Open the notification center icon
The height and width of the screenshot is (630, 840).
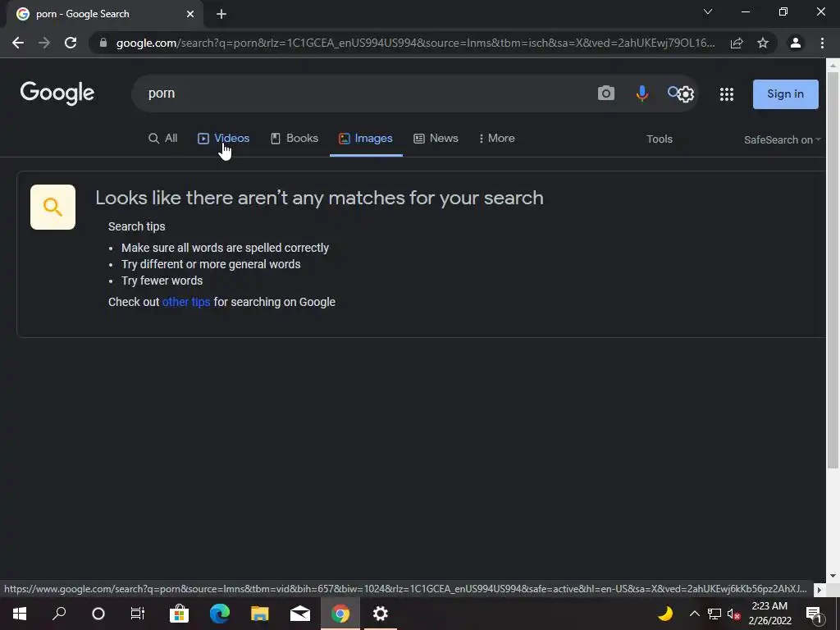click(814, 614)
